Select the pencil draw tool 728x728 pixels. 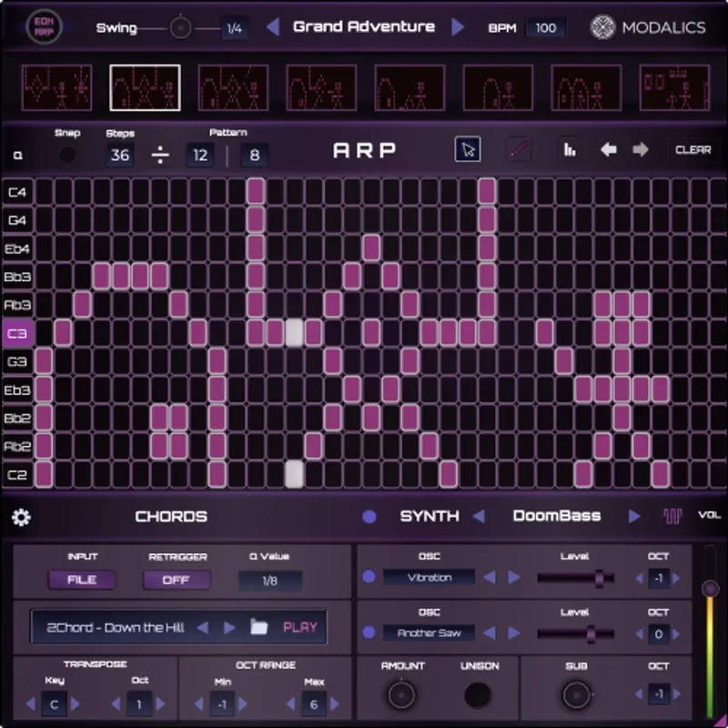point(519,149)
